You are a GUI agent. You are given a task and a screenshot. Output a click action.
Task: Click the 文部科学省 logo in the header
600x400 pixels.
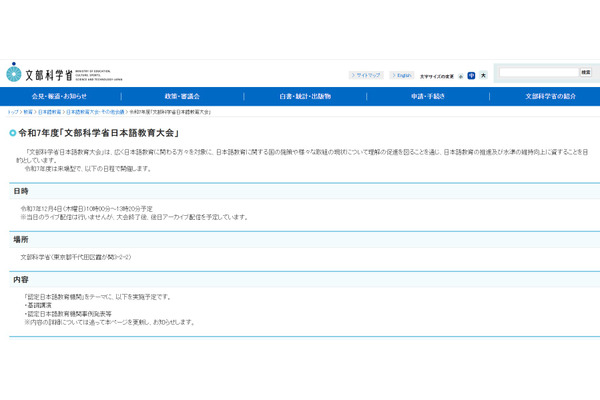coord(40,73)
